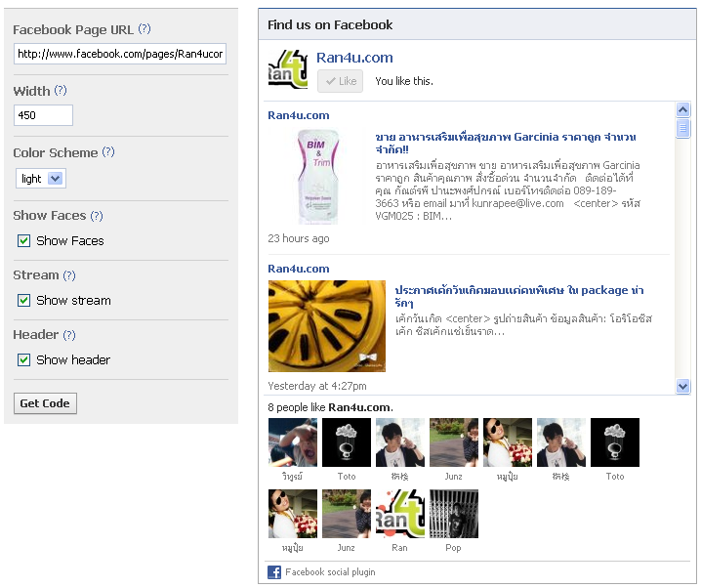The height and width of the screenshot is (588, 701).
Task: Click the 'Facebook social plugin' text
Action: point(330,572)
